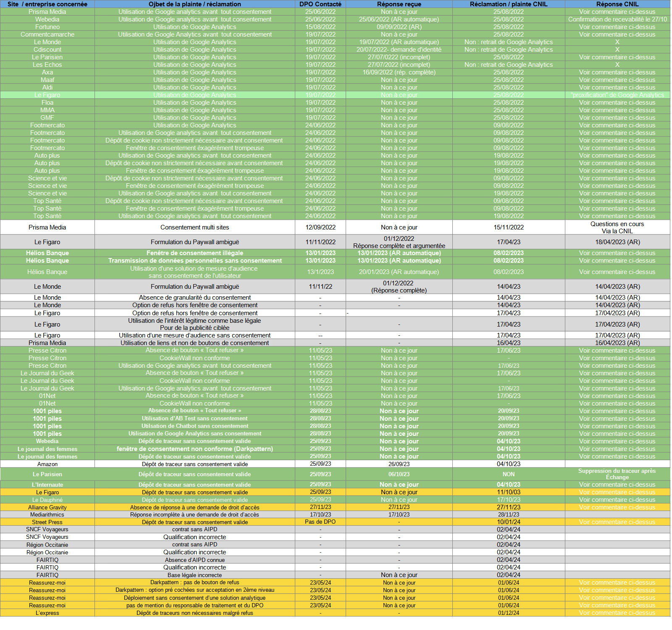Click 'Déploiement sans consentement d'une solution analytique'
Image resolution: width=672 pixels, height=630 pixels.
[195, 598]
